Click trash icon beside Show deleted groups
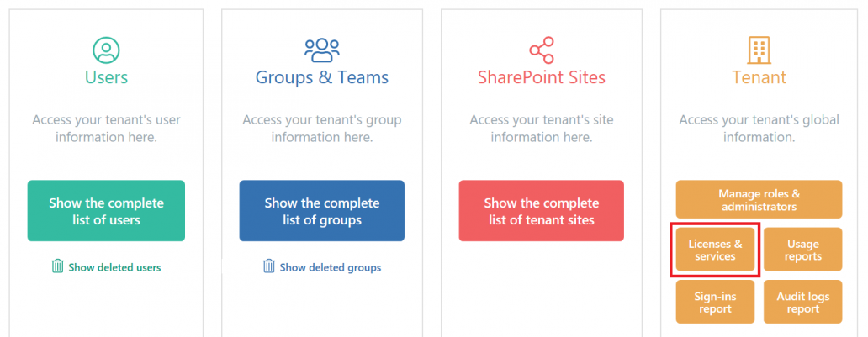This screenshot has width=868, height=337. coord(269,266)
